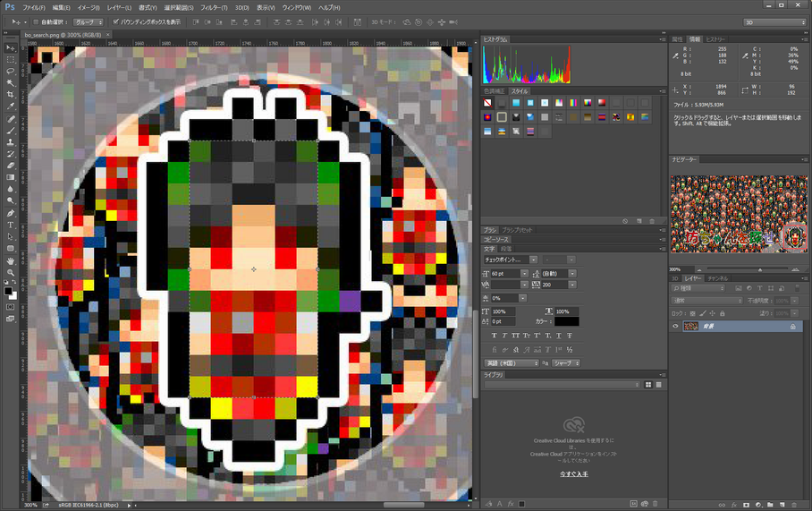This screenshot has width=812, height=511.
Task: Select the Gradient tool
Action: pyautogui.click(x=11, y=177)
